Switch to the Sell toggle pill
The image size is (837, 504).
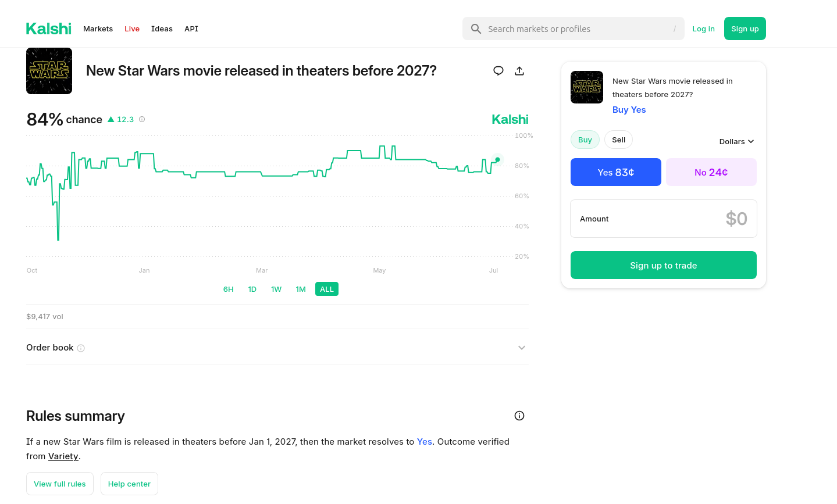pos(618,140)
